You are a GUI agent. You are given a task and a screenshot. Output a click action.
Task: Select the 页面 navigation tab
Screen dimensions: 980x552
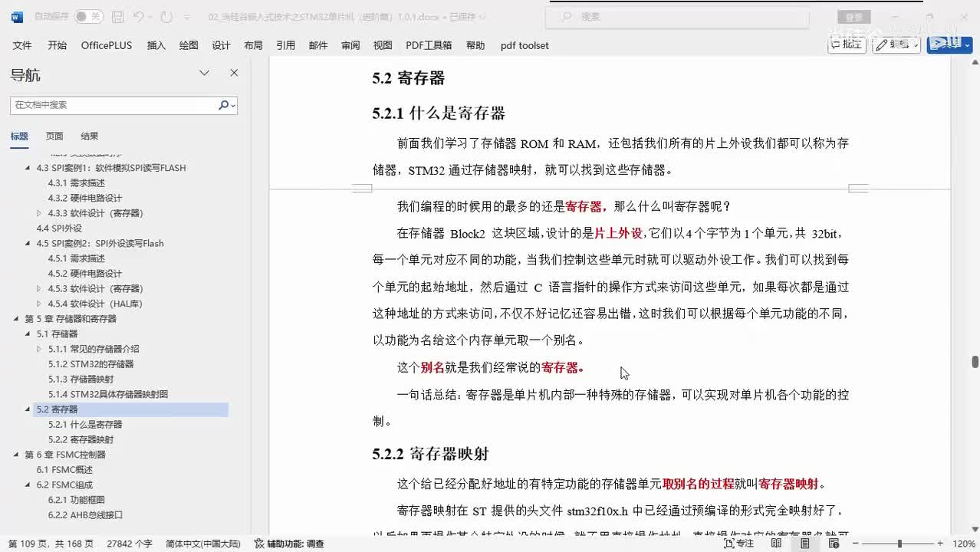[54, 136]
